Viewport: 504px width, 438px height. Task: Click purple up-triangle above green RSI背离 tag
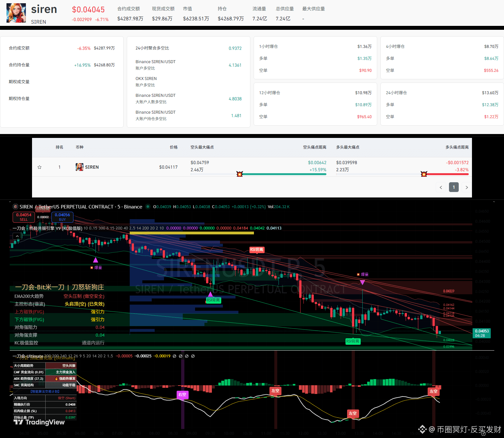(210, 294)
